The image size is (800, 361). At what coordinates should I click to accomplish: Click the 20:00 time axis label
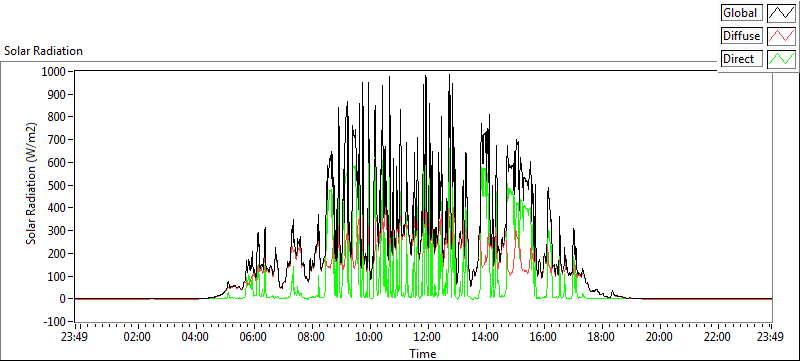659,337
